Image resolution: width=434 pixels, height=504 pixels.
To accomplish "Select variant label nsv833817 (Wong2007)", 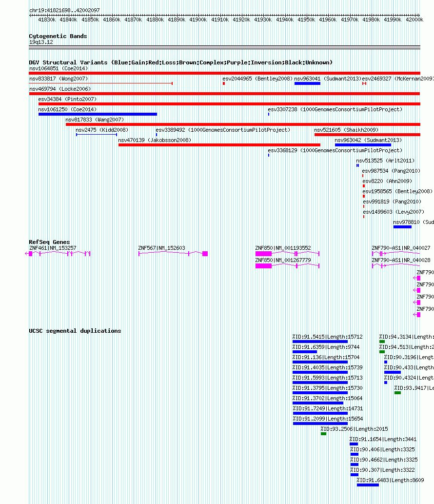I will (x=59, y=79).
